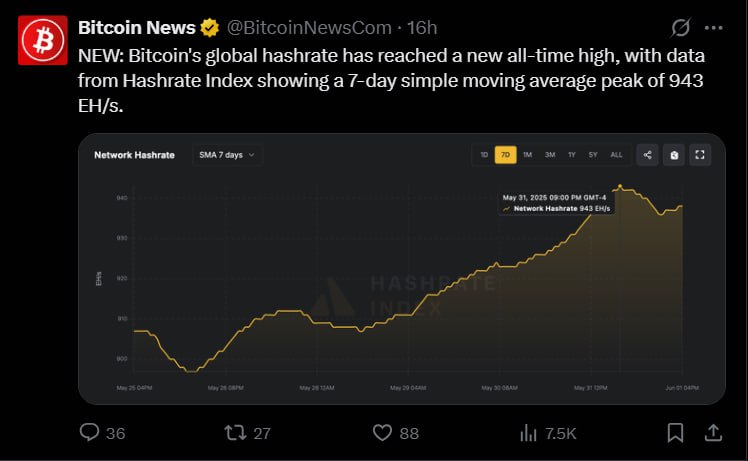Switch chart to 1Y range

tap(571, 155)
